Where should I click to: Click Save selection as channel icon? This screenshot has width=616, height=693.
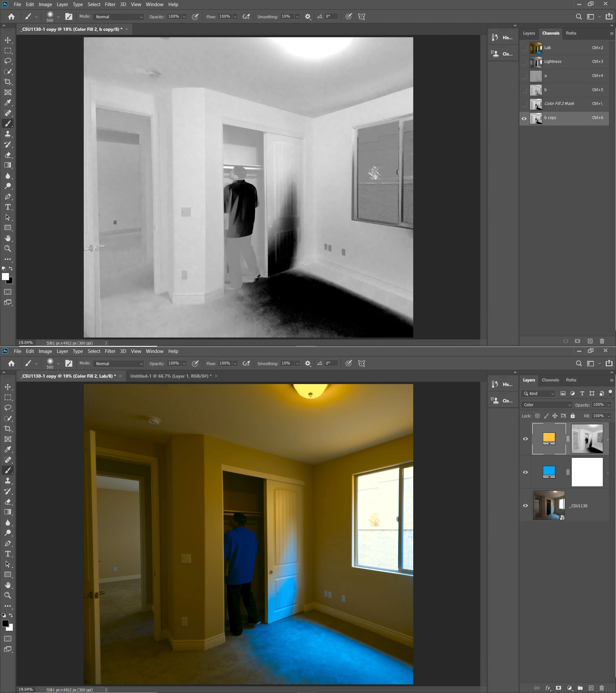pos(577,341)
